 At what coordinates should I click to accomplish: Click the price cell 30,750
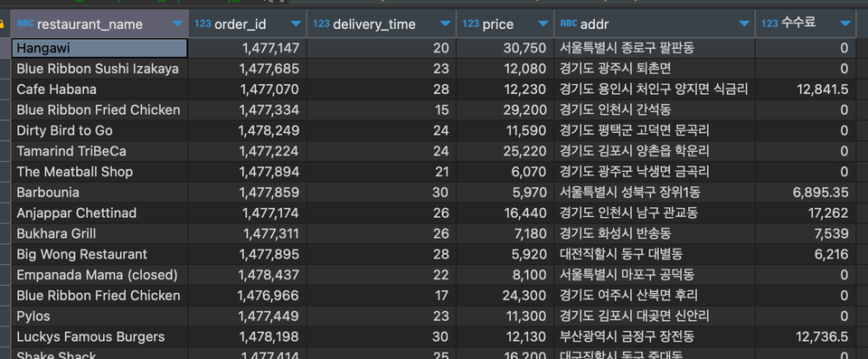coord(505,48)
